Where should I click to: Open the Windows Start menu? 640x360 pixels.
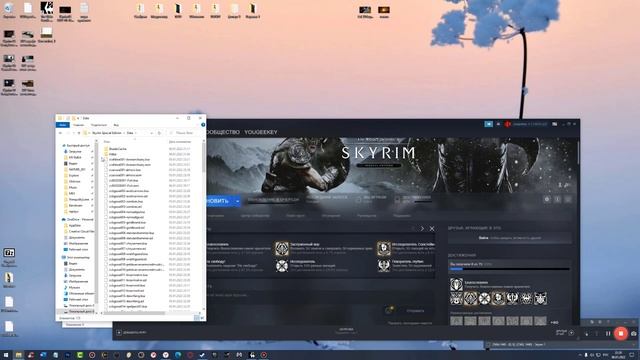(6, 355)
